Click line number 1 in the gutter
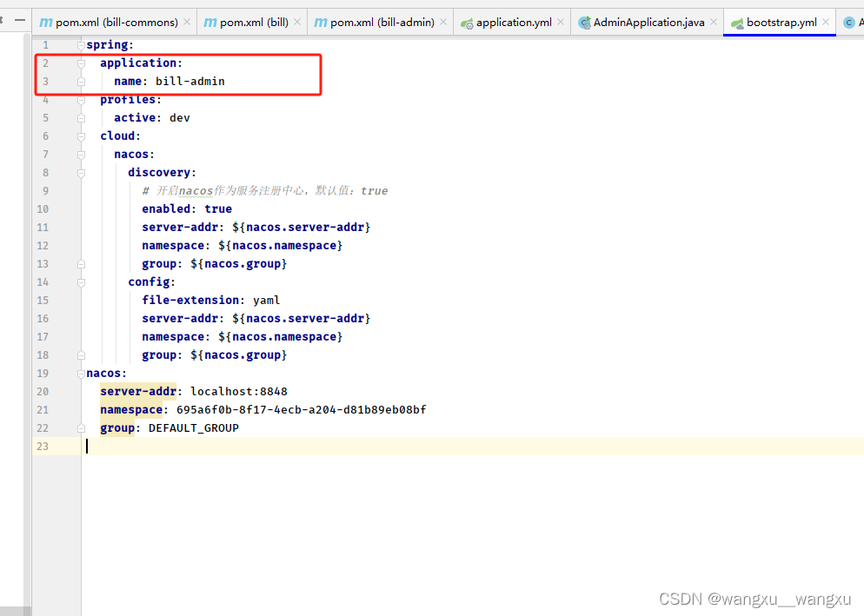This screenshot has width=864, height=616. [46, 44]
